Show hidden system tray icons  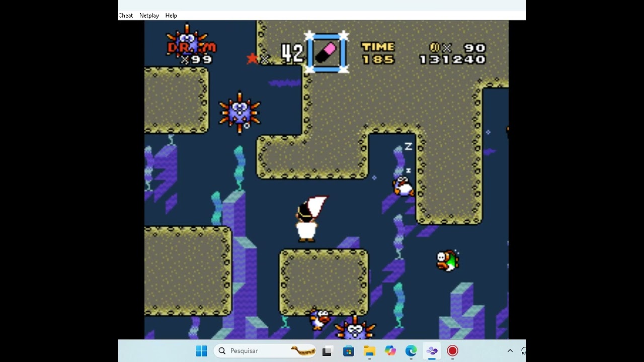[510, 351]
